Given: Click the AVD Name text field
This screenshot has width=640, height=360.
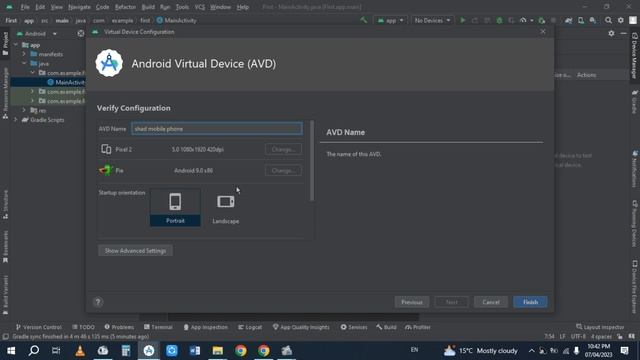Looking at the screenshot, I should click(x=217, y=129).
